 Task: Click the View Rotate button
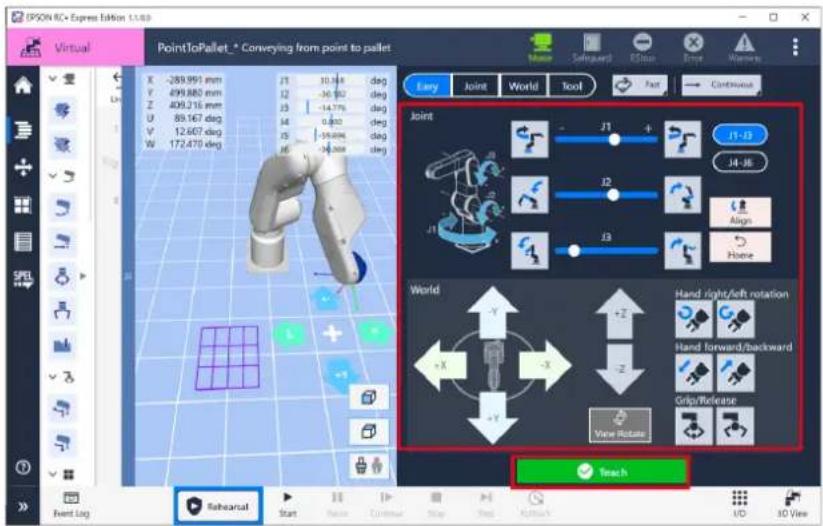(x=620, y=425)
